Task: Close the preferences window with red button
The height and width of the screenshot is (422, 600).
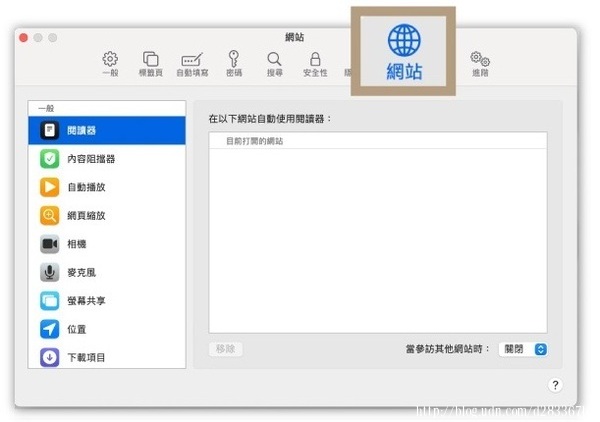Action: [23, 37]
